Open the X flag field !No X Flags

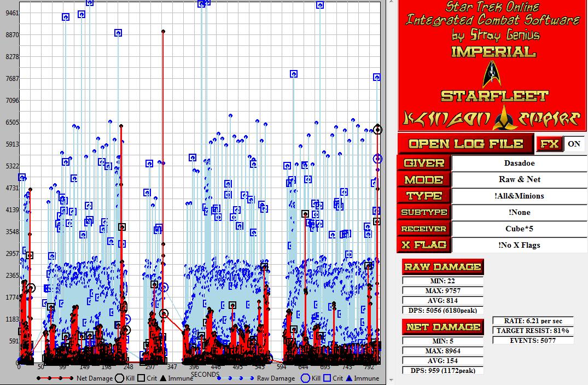[x=520, y=245]
